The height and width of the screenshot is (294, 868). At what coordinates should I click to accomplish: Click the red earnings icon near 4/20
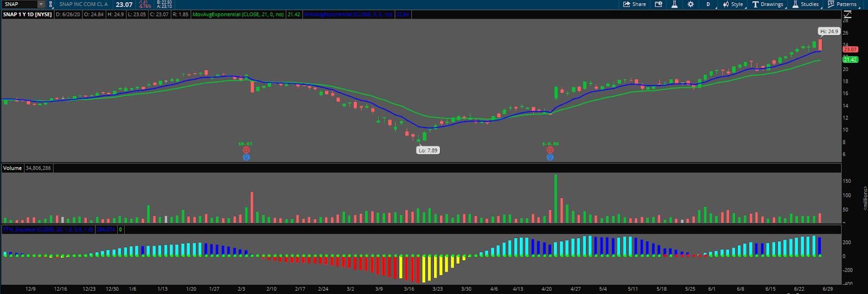tap(550, 150)
